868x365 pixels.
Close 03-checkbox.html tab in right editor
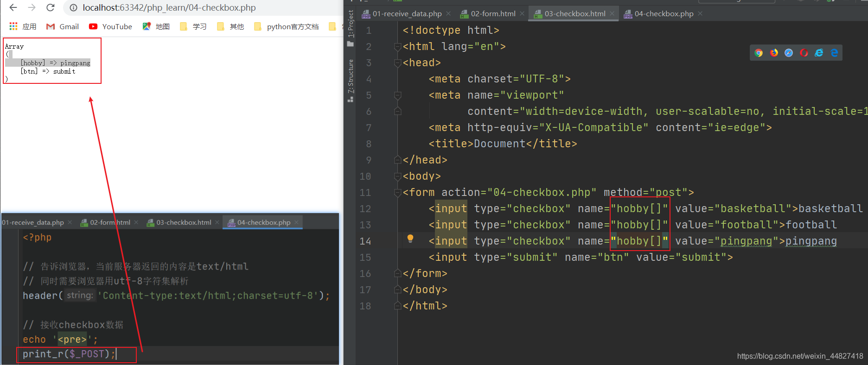(612, 14)
